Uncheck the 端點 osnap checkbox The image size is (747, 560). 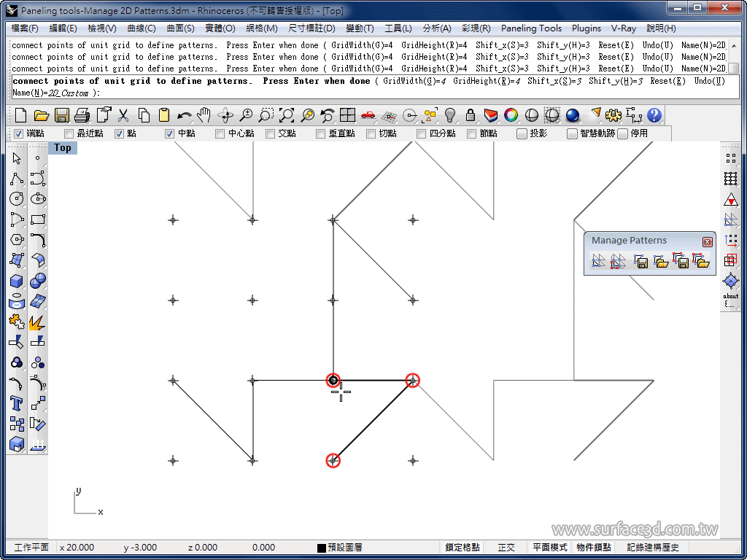coord(18,134)
